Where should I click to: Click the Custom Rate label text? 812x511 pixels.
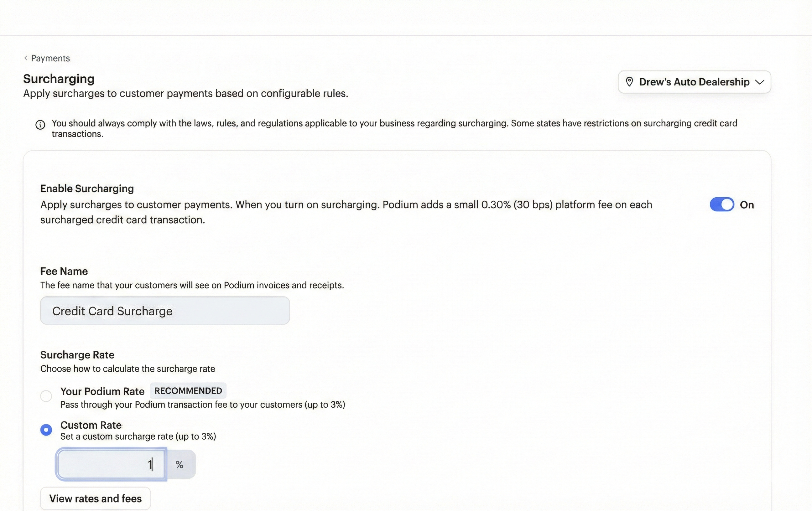[x=91, y=425]
